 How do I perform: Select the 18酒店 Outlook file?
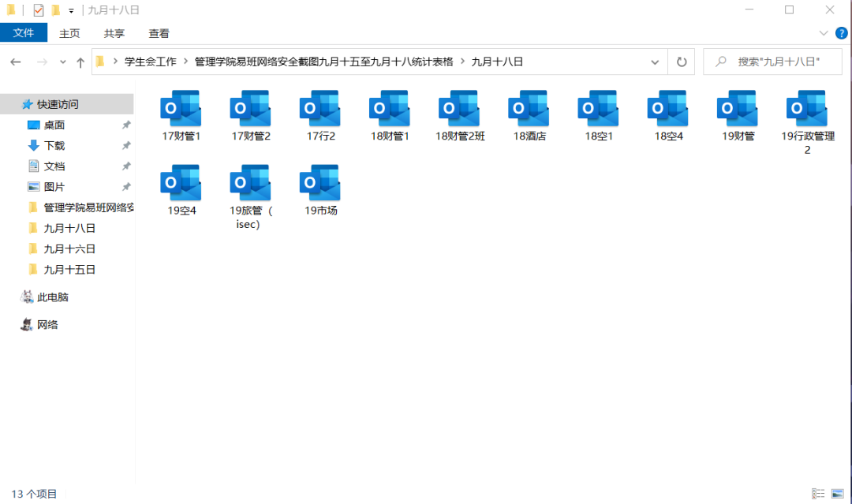click(x=529, y=116)
